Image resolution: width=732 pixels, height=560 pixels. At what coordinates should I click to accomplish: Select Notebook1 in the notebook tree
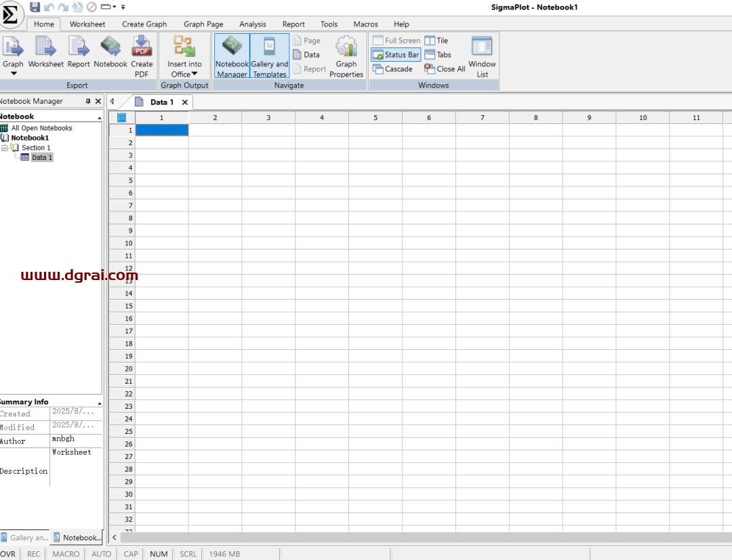[30, 138]
